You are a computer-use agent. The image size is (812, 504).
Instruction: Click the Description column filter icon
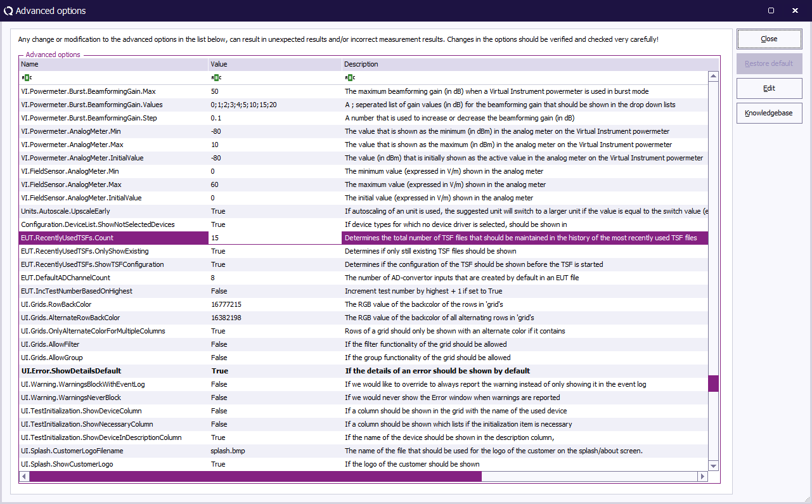(349, 77)
